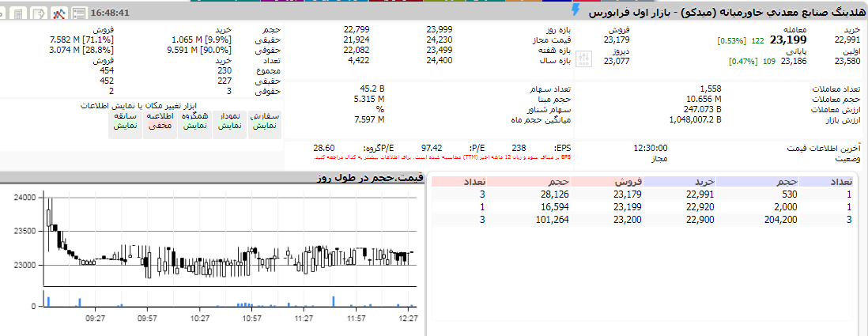Viewport: 868px width, 336px height.
Task: Click individual sell volume 7.582 M [71.1%]
Action: [82, 40]
